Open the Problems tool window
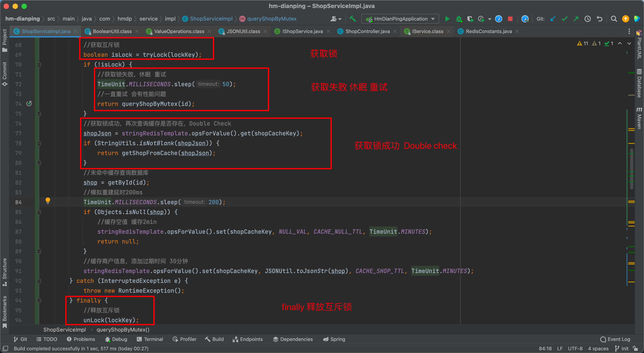 (81, 339)
